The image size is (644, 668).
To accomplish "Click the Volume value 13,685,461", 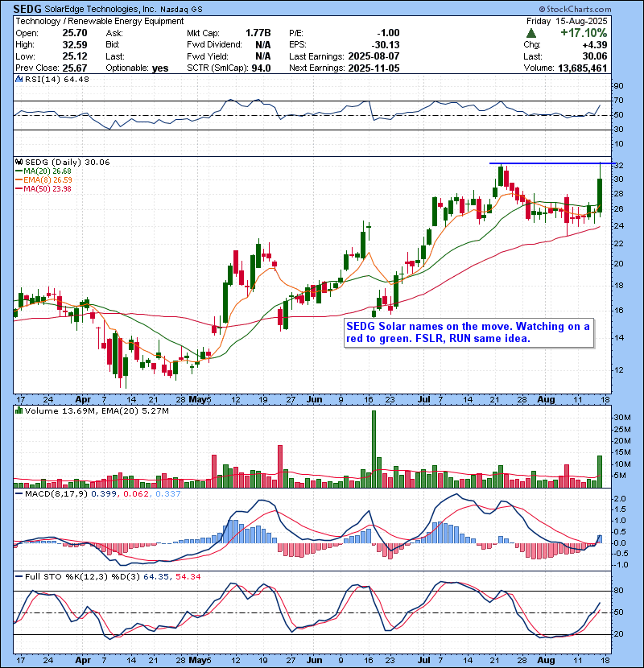I will 582,68.
